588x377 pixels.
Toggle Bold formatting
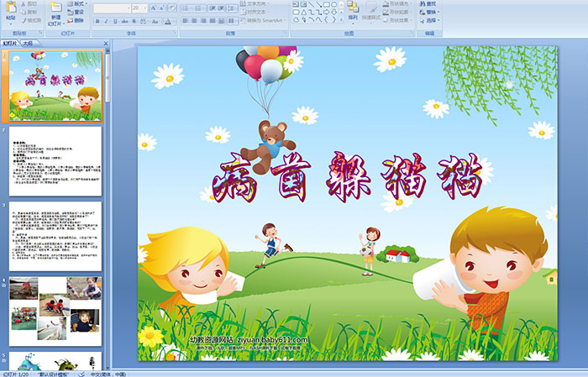click(x=97, y=21)
